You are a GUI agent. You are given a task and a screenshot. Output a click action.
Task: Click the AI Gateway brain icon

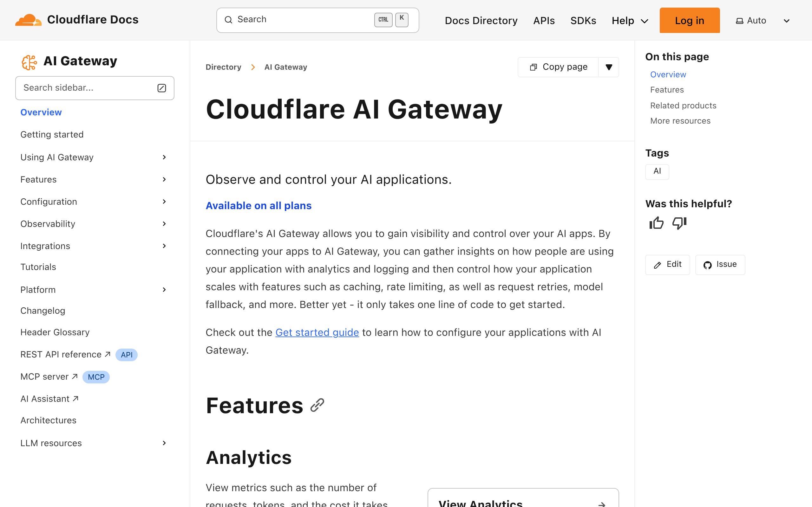[29, 62]
